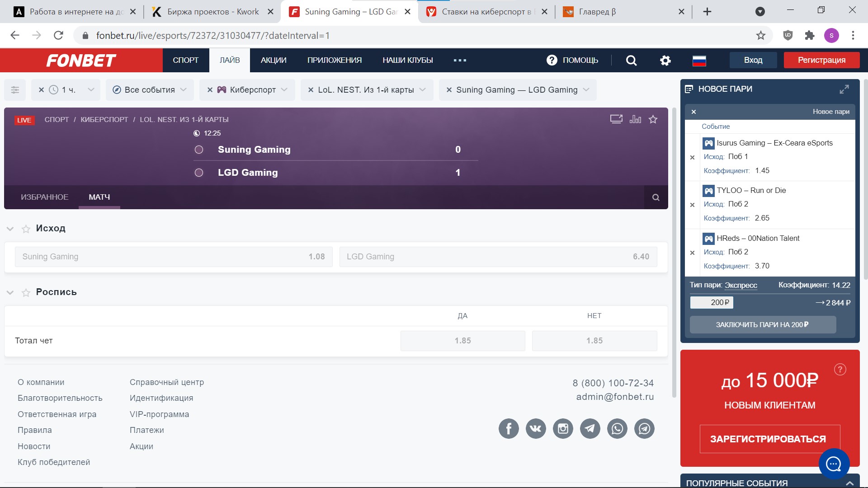Open more menu items ellipsis
Screen dimensions: 868x488
pos(460,60)
